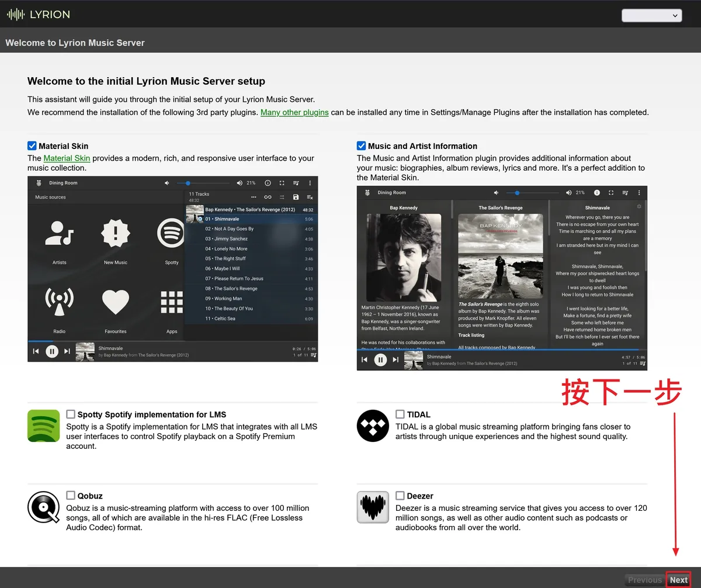This screenshot has height=588, width=701.
Task: Click the '11 · Celtic Sea' track row
Action: tap(251, 319)
